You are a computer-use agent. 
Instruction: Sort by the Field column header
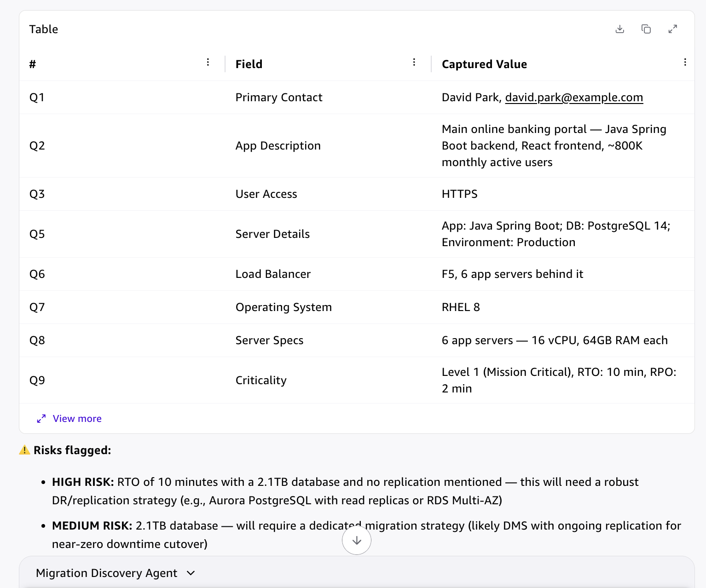[249, 64]
